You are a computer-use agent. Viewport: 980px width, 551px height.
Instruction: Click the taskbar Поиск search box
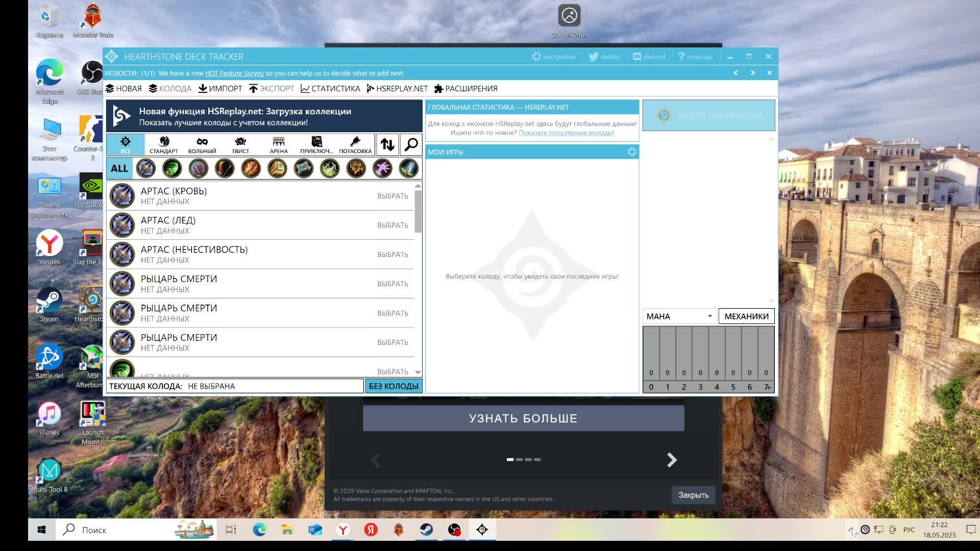pyautogui.click(x=136, y=530)
